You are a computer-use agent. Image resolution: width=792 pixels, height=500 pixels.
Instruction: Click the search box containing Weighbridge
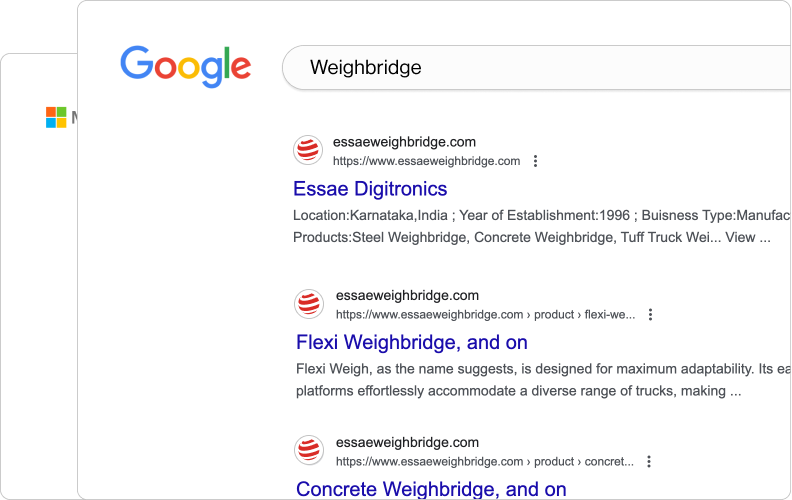pyautogui.click(x=536, y=68)
